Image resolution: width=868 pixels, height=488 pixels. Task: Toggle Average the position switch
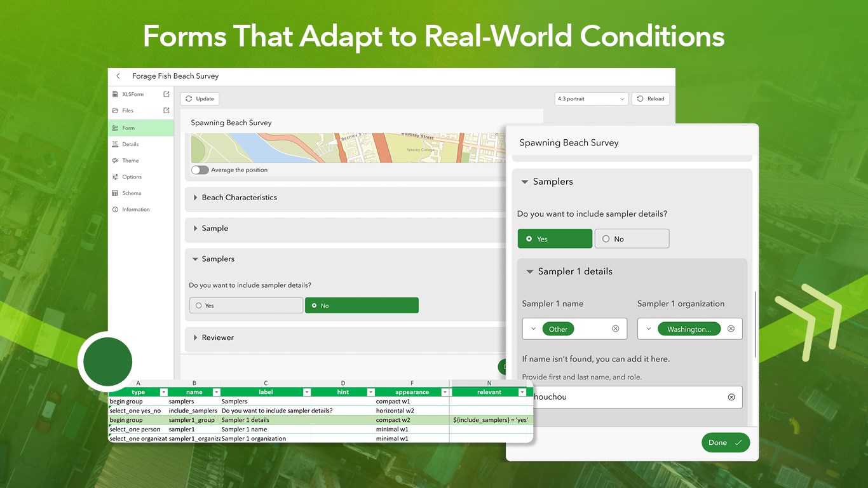200,170
